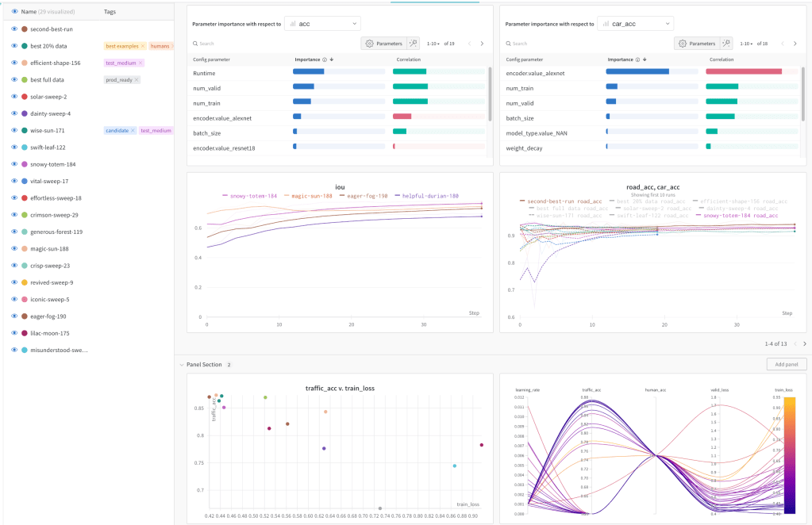
Task: Toggle eye icon for snowy-totem-184
Action: (x=14, y=164)
